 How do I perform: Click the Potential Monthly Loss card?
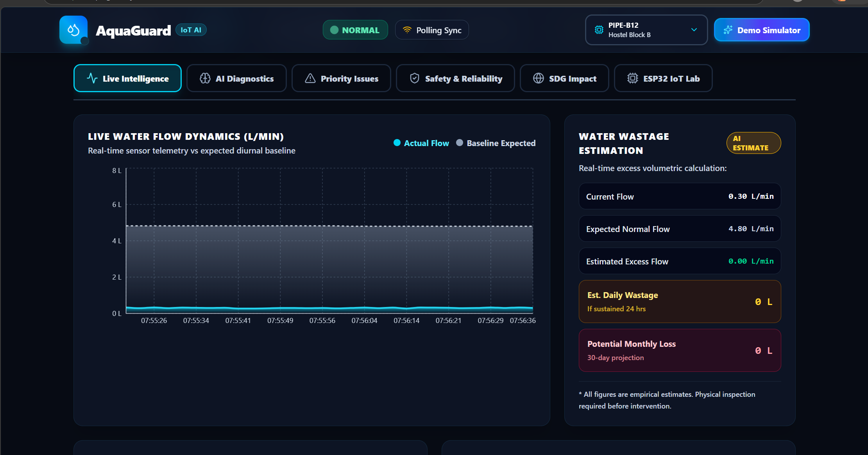click(680, 350)
